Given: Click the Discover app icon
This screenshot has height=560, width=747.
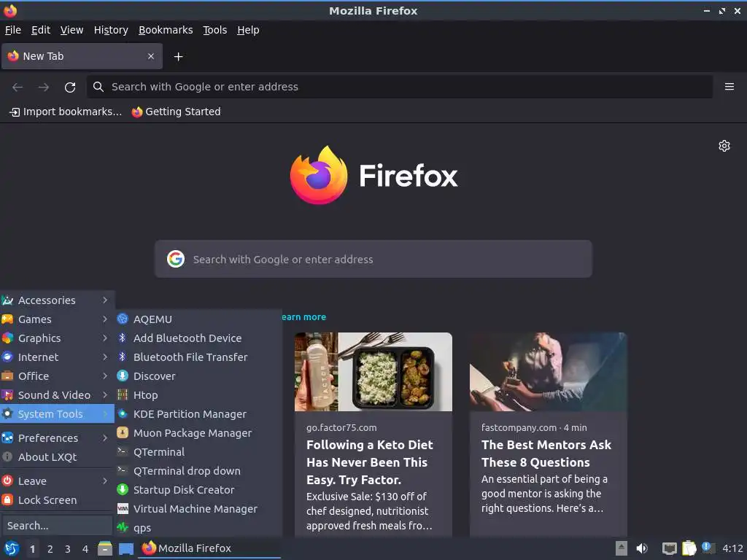Looking at the screenshot, I should coord(123,376).
